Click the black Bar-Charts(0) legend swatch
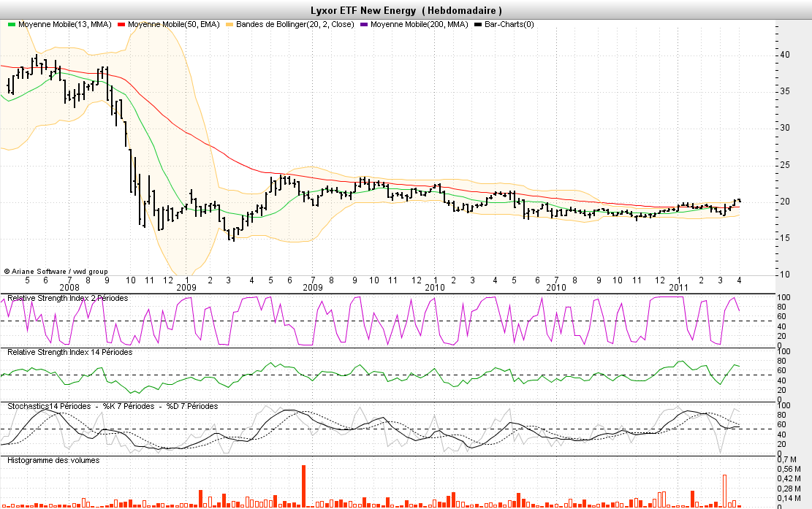 click(x=479, y=24)
